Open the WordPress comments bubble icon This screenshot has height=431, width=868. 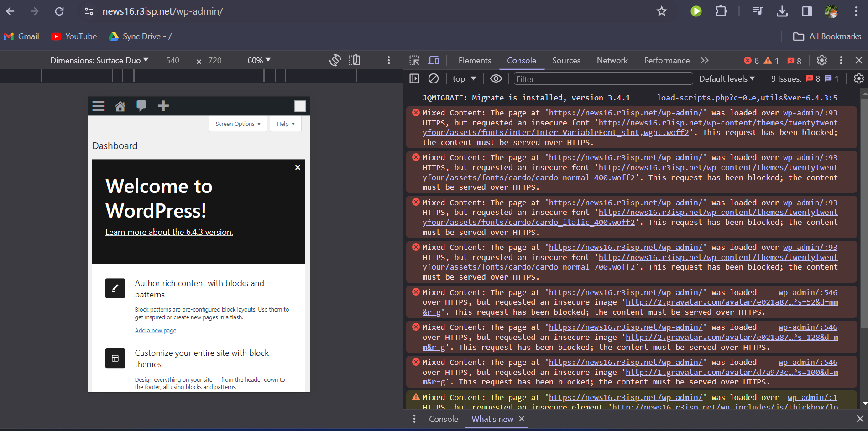point(141,106)
